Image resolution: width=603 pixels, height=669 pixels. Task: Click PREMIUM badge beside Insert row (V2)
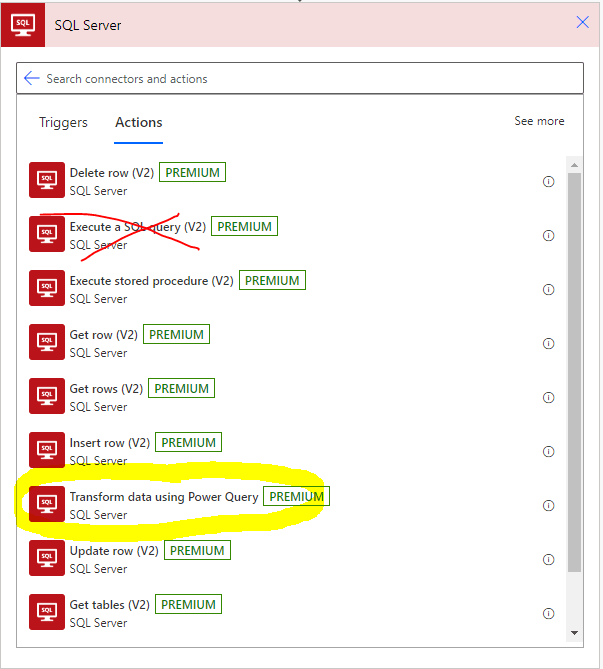188,442
